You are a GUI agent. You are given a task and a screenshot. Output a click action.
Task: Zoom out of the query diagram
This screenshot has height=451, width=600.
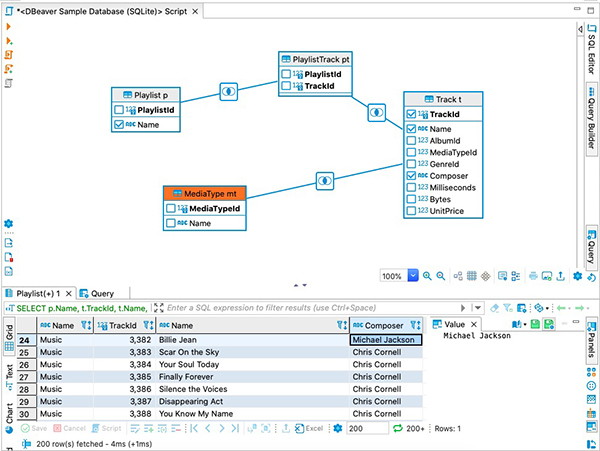coord(441,276)
